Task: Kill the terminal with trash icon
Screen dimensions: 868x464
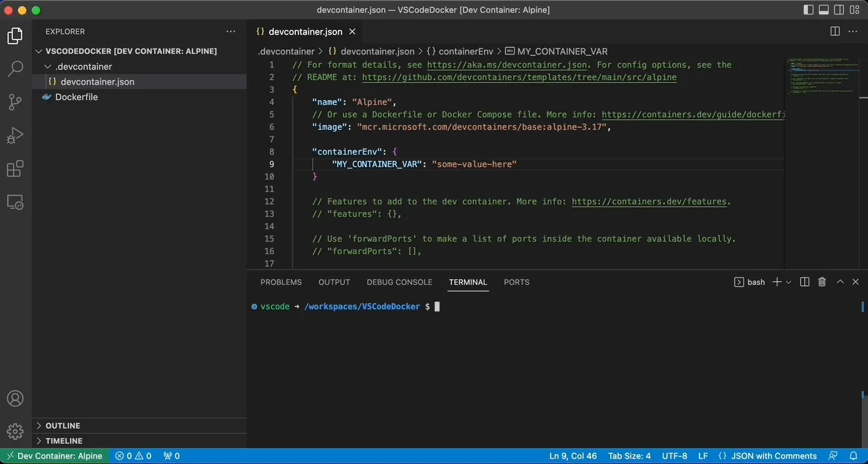Action: (x=822, y=282)
